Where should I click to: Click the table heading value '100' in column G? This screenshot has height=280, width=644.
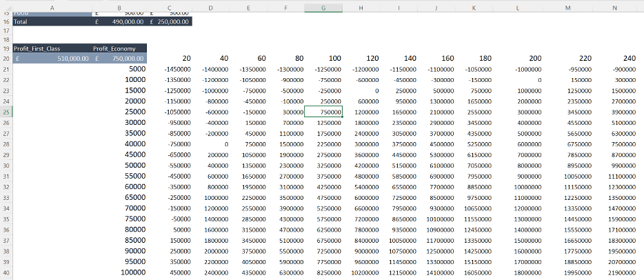click(324, 59)
